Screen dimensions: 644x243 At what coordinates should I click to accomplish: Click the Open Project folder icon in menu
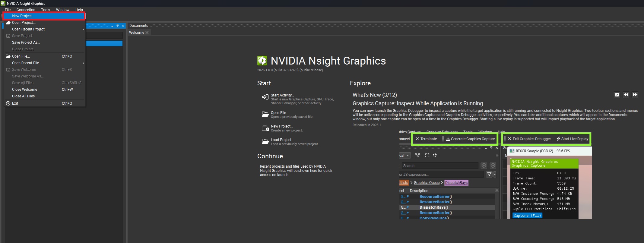pos(8,23)
